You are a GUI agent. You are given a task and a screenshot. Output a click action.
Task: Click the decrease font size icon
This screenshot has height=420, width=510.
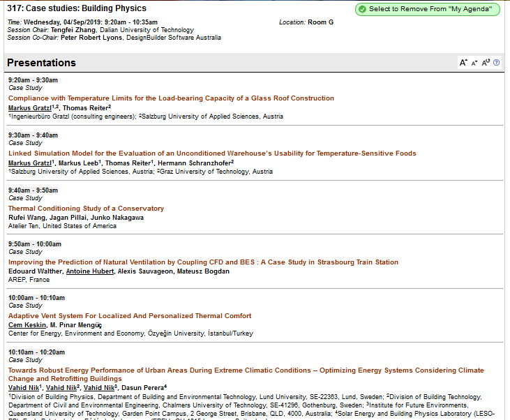[474, 63]
